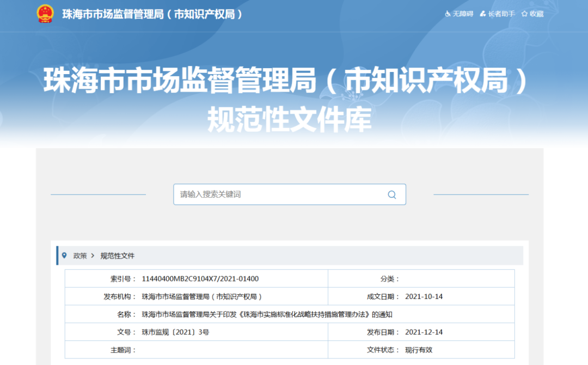Click the 无障碍 accessibility icon
The width and height of the screenshot is (588, 365).
pos(448,14)
